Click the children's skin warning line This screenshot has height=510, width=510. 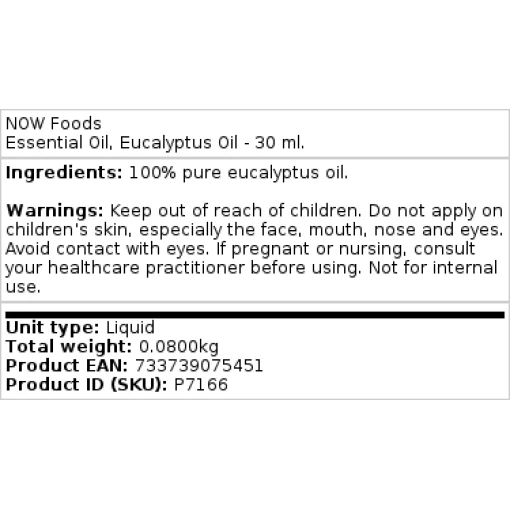(x=254, y=230)
